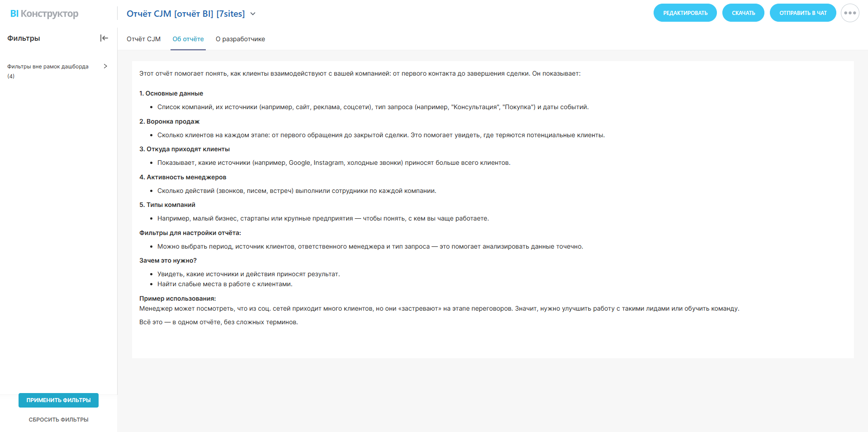The height and width of the screenshot is (432, 868).
Task: Click the Фильтры вне рамок дашборда label
Action: point(48,67)
